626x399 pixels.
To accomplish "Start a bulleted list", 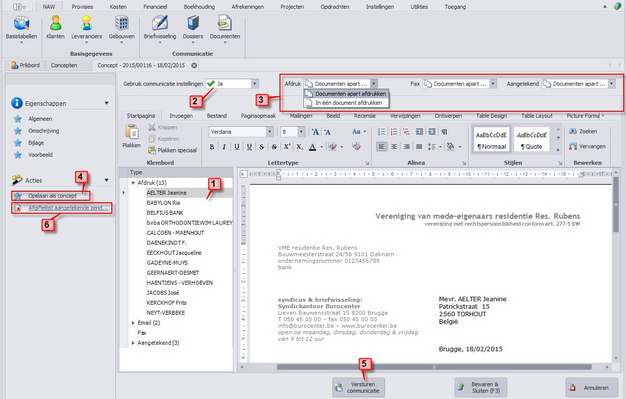I will click(x=381, y=132).
